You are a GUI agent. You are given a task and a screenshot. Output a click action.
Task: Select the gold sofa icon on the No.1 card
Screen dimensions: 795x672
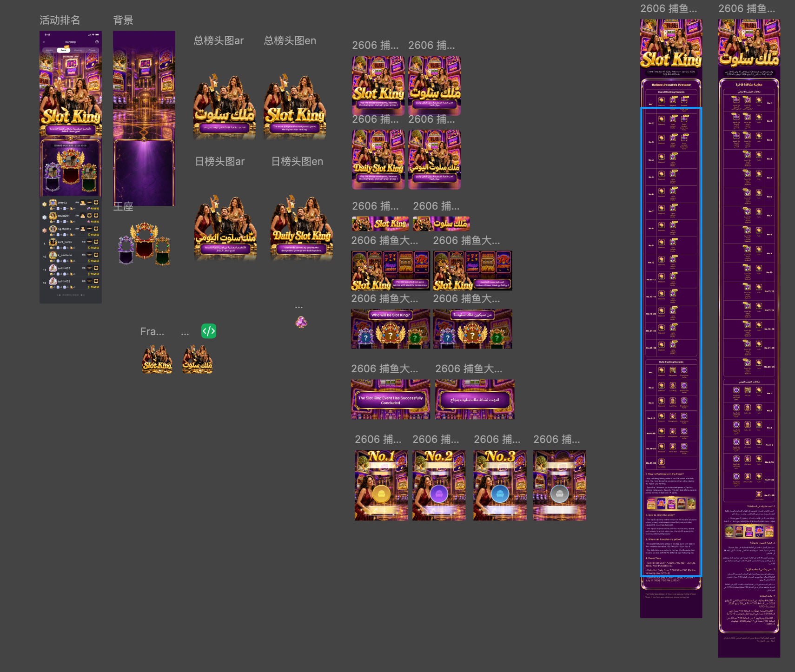381,494
